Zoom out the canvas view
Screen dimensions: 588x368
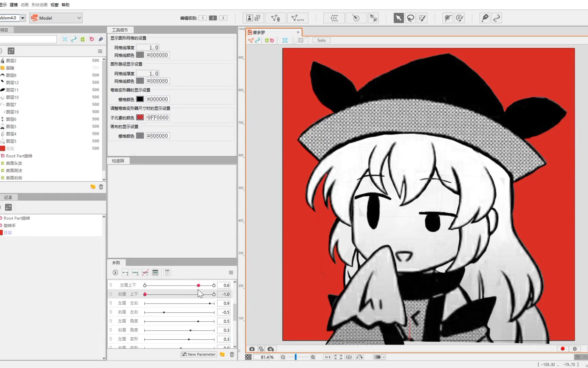coord(283,357)
